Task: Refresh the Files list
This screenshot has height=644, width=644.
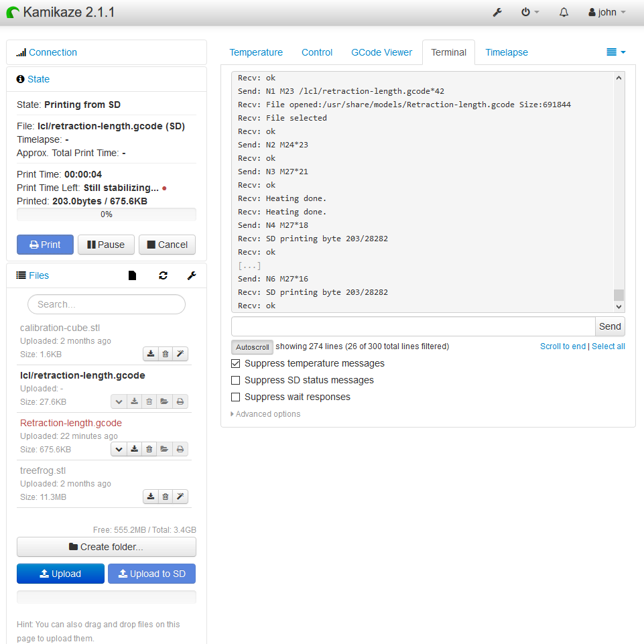Action: point(163,275)
